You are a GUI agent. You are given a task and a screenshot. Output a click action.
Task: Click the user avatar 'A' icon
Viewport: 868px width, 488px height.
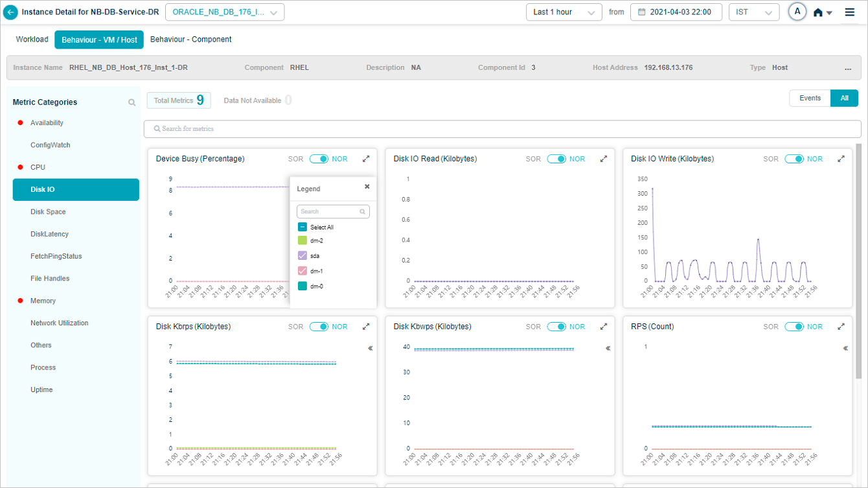(x=797, y=12)
